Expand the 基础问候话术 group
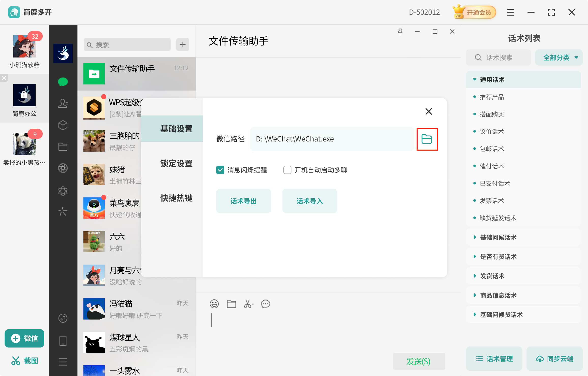This screenshot has width=588, height=376. click(x=498, y=237)
